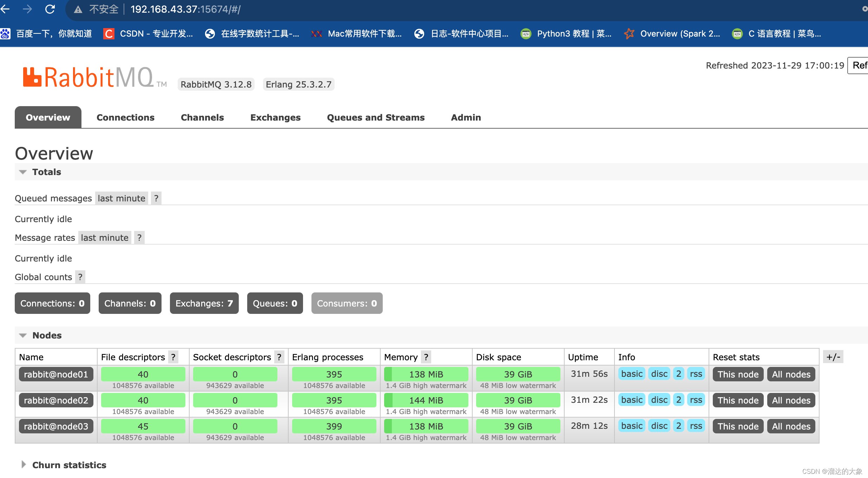Change Queued messages last minute range
The image size is (868, 478).
[x=121, y=198]
